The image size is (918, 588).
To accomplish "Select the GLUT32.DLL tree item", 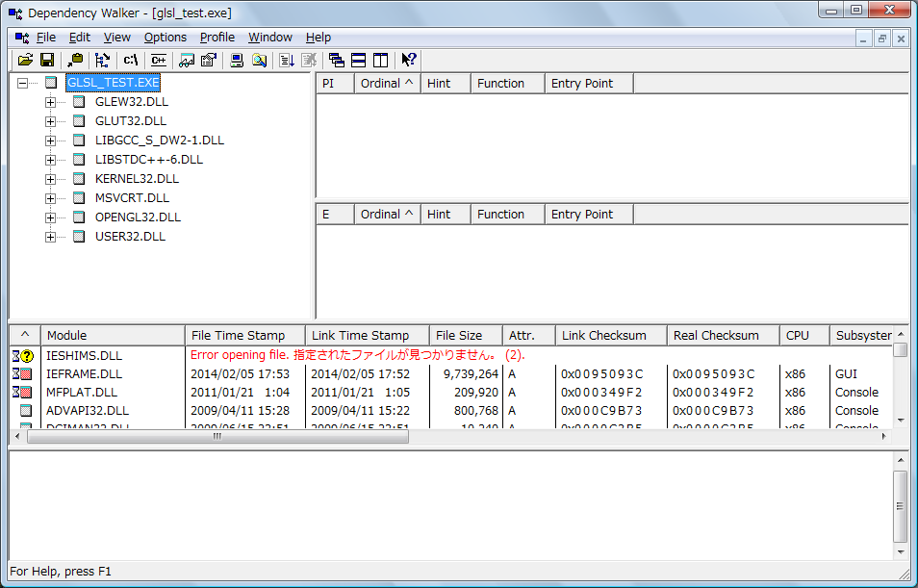I will pyautogui.click(x=131, y=121).
